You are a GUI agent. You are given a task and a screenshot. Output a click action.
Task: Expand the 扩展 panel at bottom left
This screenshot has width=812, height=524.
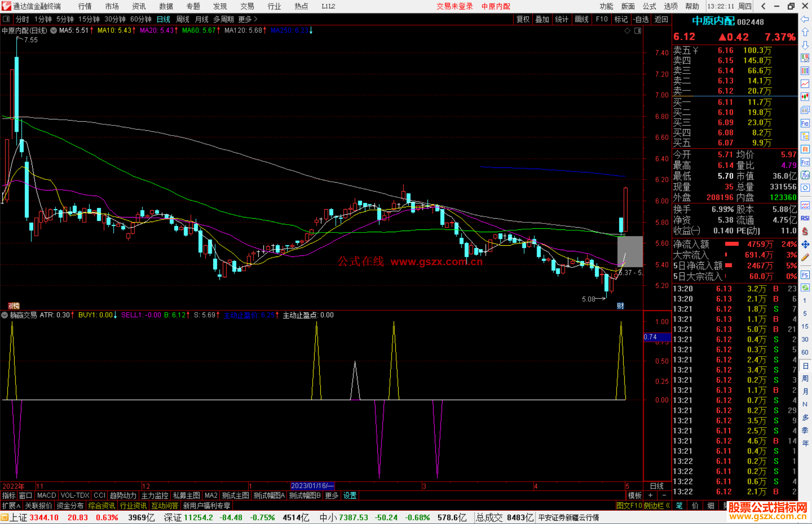[x=11, y=506]
